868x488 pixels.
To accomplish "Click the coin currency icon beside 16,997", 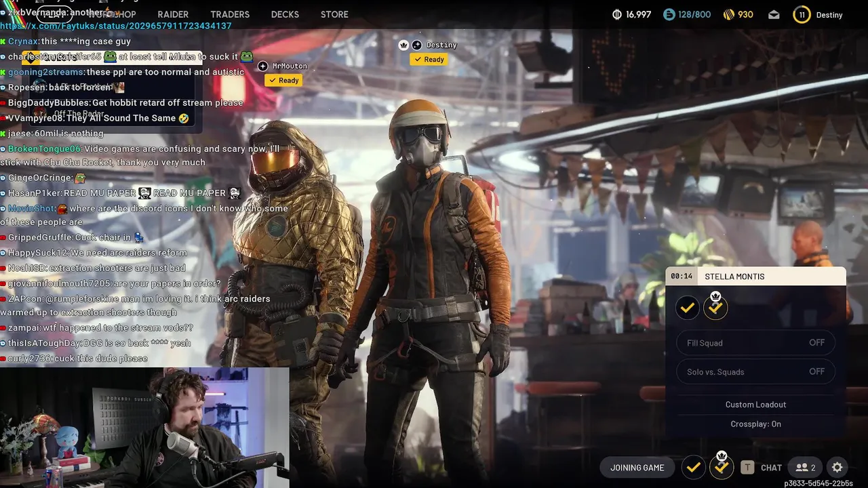I will 616,14.
